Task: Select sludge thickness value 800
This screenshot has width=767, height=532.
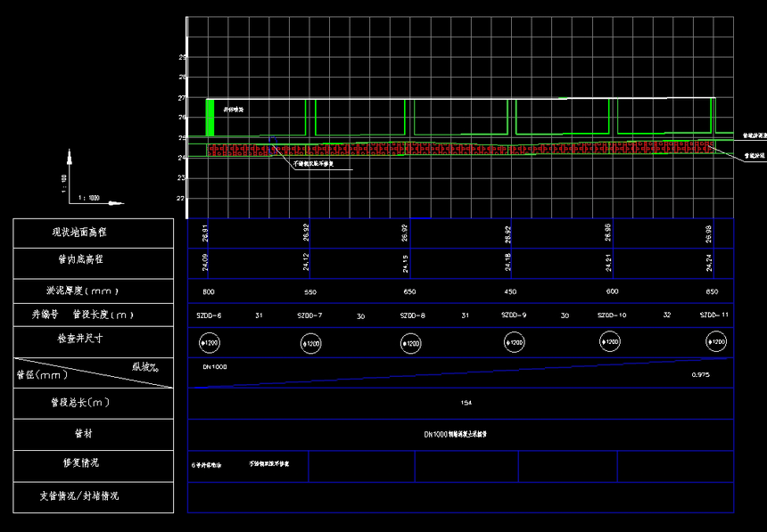Action: [x=209, y=292]
